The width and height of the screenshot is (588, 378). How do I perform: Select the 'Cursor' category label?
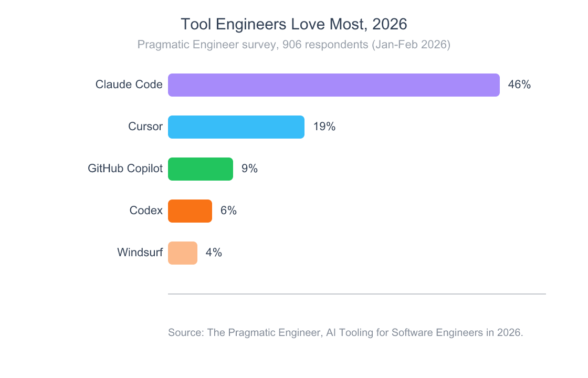click(x=145, y=127)
